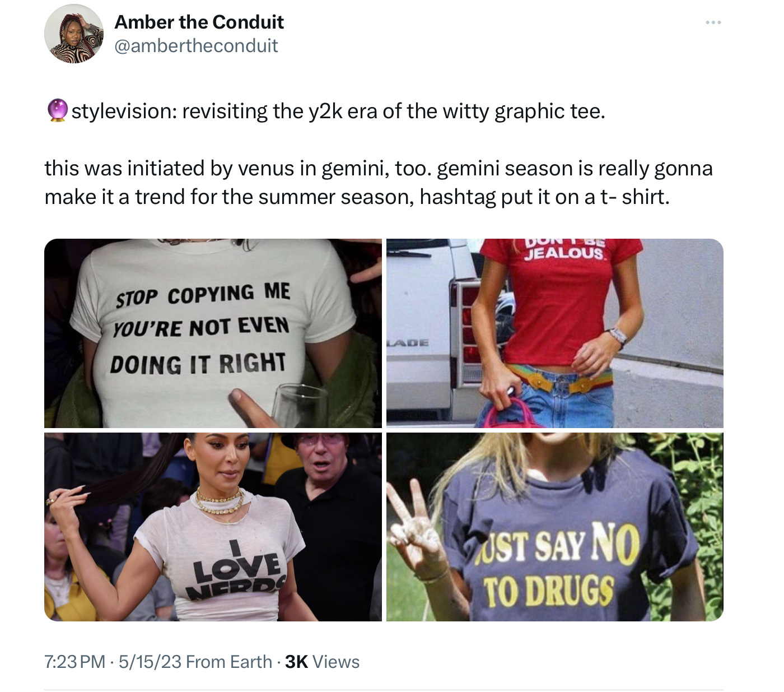Click the 7:23 PM timestamp
The image size is (784, 692).
point(74,662)
